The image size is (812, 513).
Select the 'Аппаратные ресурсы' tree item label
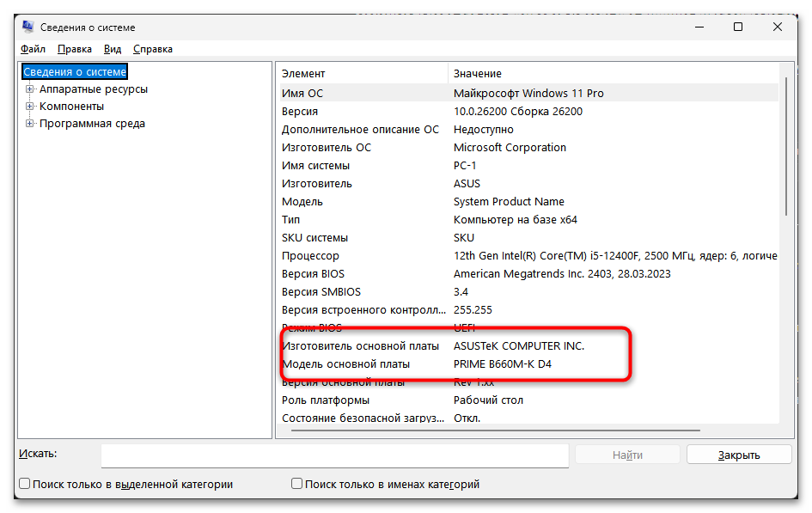point(94,89)
